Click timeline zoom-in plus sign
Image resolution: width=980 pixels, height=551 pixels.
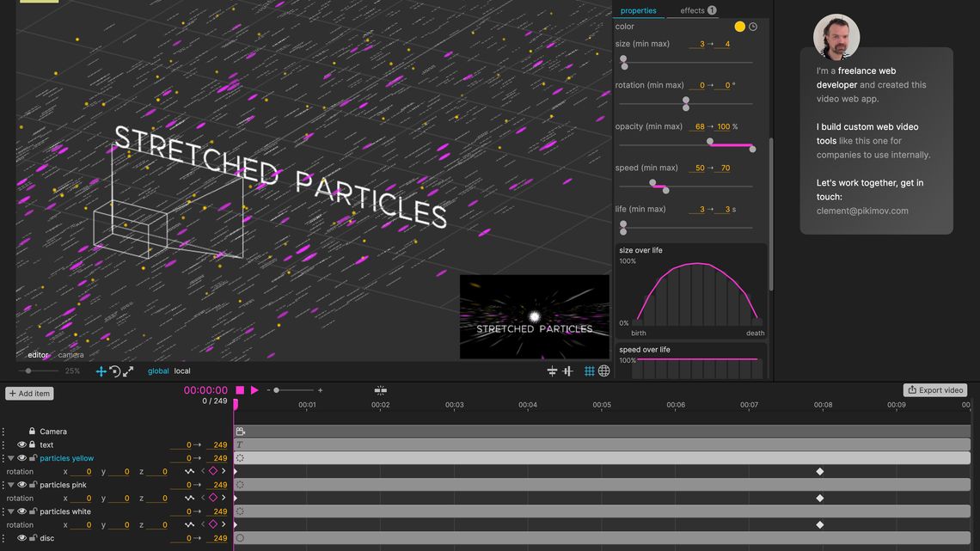[320, 390]
